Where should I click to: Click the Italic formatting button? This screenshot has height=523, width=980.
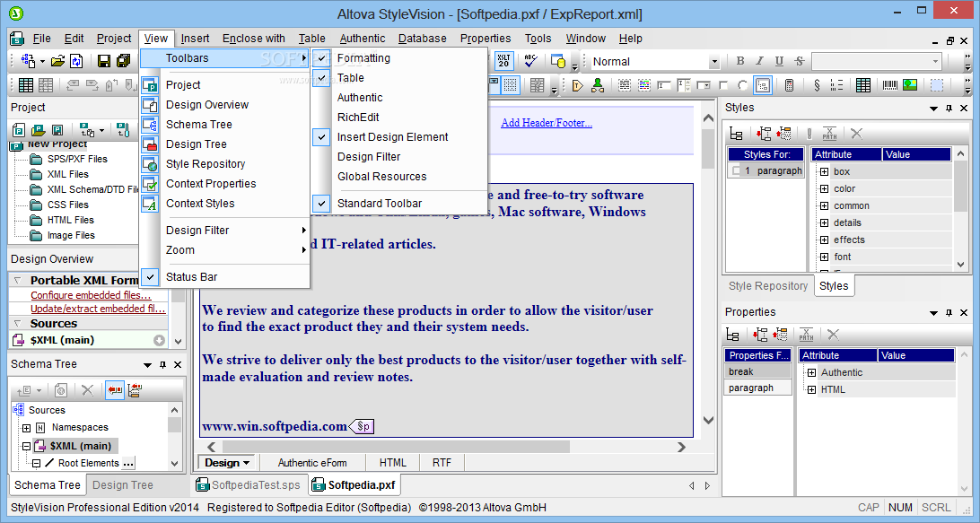click(759, 61)
